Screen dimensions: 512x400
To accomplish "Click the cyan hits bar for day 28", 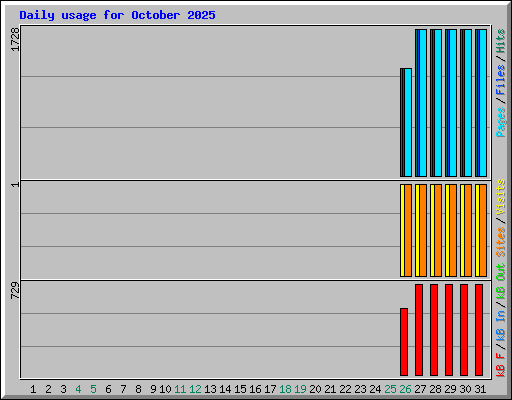I will tap(438, 103).
